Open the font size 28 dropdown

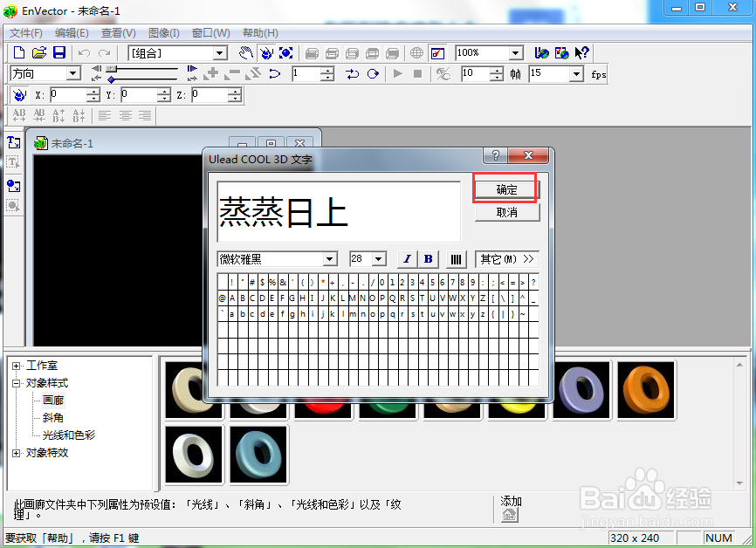tap(379, 259)
